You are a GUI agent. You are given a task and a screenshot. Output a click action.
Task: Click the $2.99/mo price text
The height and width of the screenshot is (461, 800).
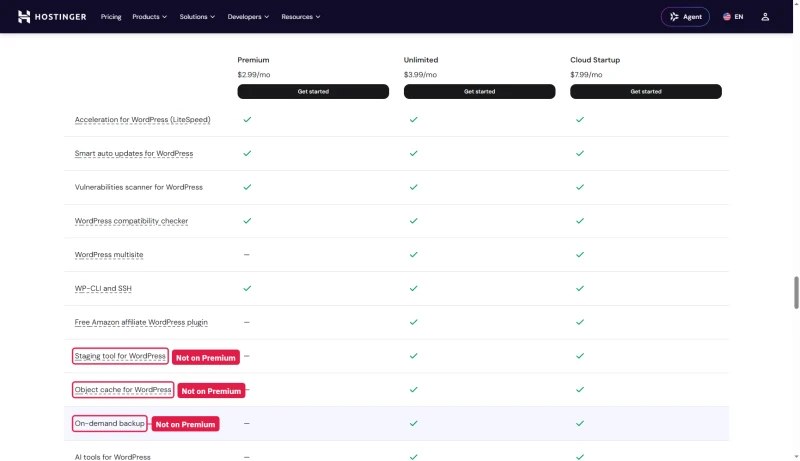[254, 74]
